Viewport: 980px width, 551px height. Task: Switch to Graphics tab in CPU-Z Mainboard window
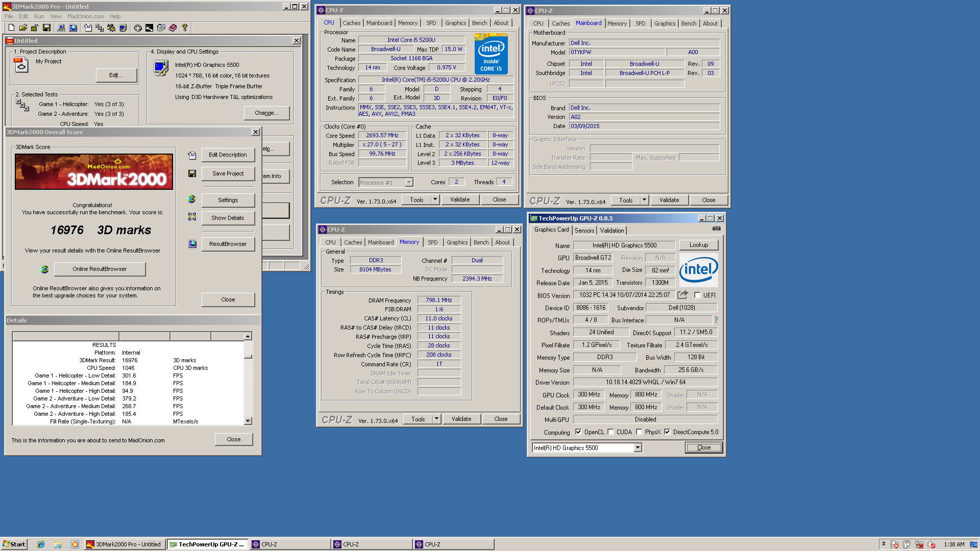click(665, 23)
